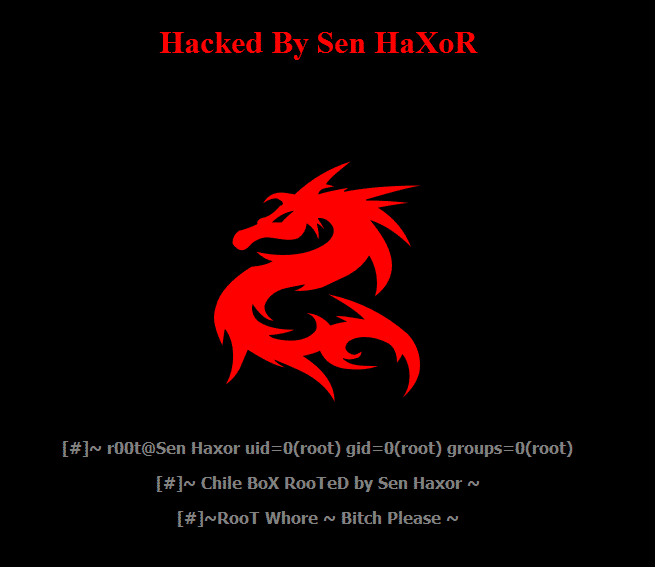The height and width of the screenshot is (567, 656).
Task: Click the "uid=0(root)" text
Action: pos(293,449)
